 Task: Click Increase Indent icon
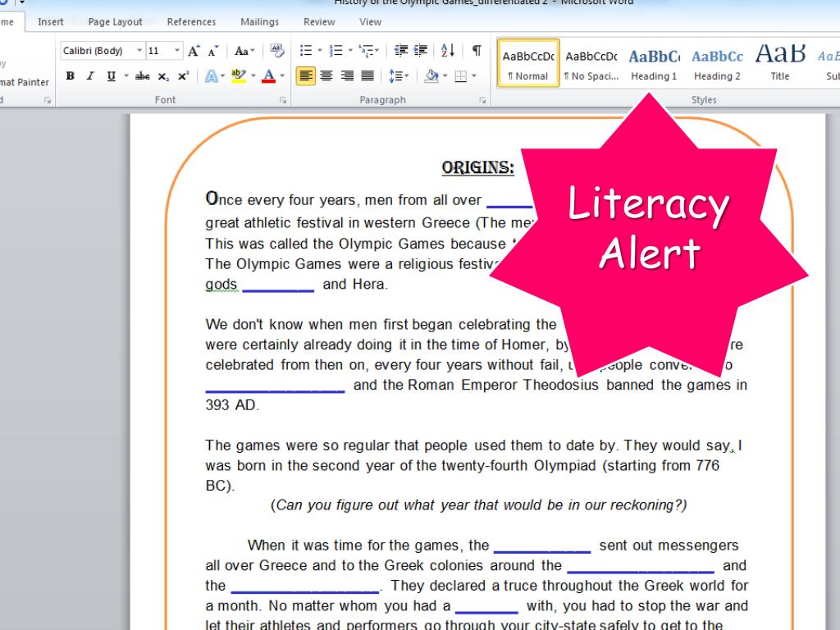click(x=421, y=50)
